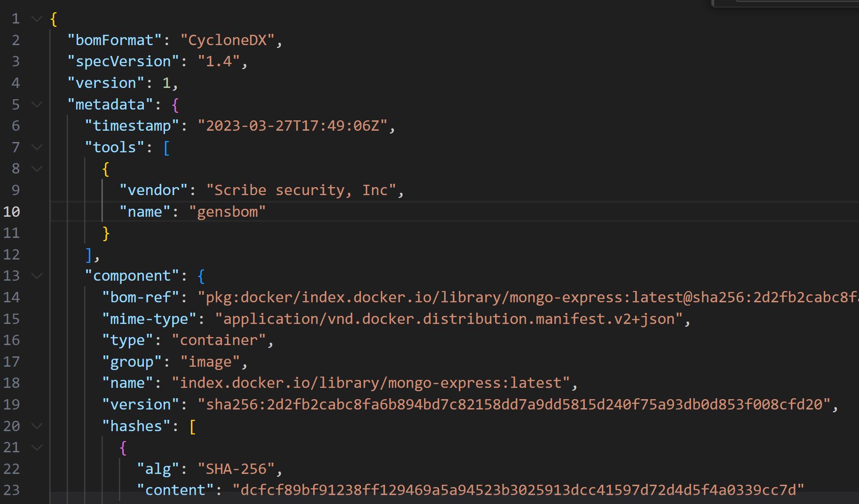Click the sha256:2d2fb2cabc8f version value on line 19
This screenshot has width=859, height=504.
click(x=514, y=404)
